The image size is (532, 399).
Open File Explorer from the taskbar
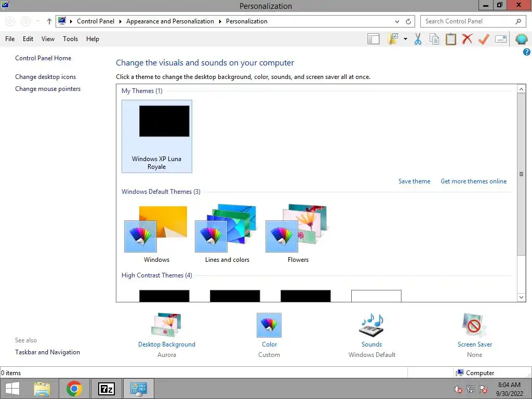tap(42, 389)
